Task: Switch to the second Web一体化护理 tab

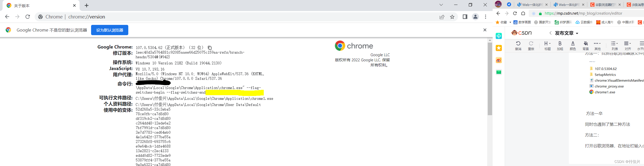Action: click(569, 5)
